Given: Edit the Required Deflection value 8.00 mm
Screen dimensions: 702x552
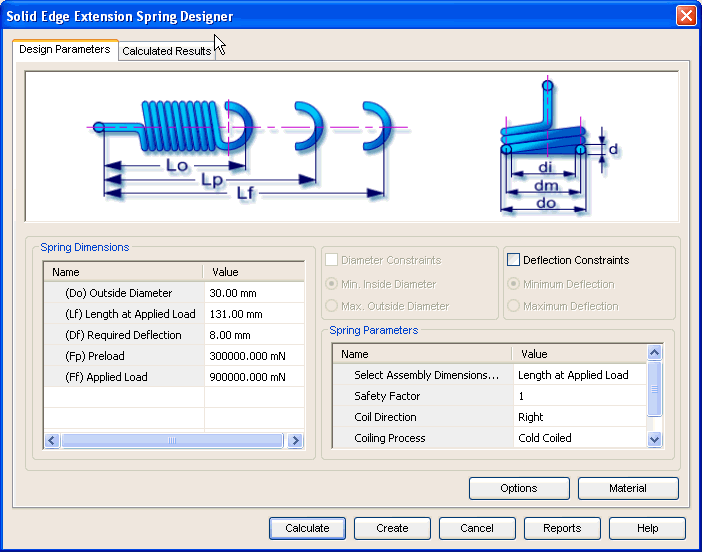Looking at the screenshot, I should pos(254,335).
